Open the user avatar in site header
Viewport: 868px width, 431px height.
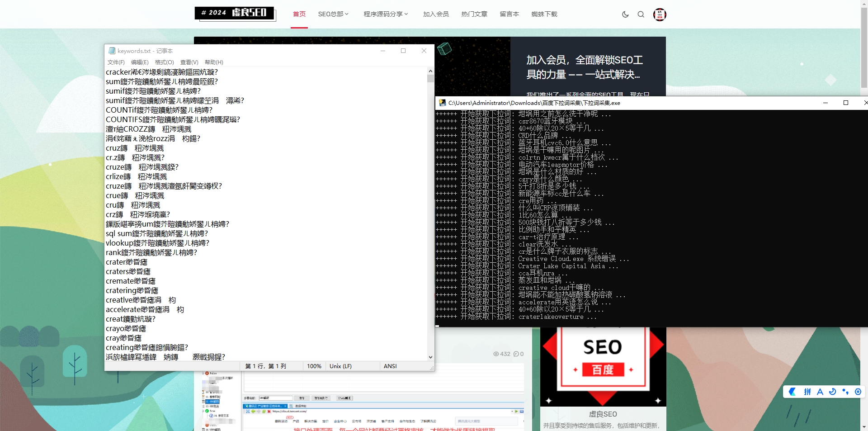[660, 14]
